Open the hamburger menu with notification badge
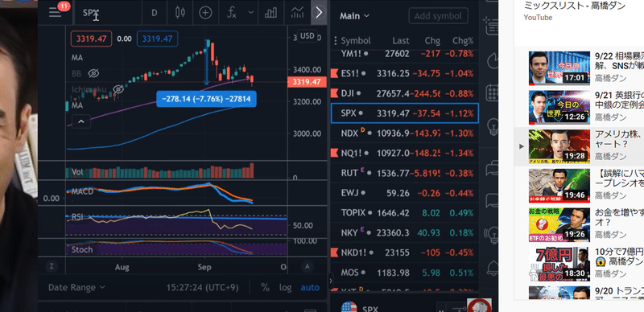Viewport: 644px width, 312px height. click(55, 12)
